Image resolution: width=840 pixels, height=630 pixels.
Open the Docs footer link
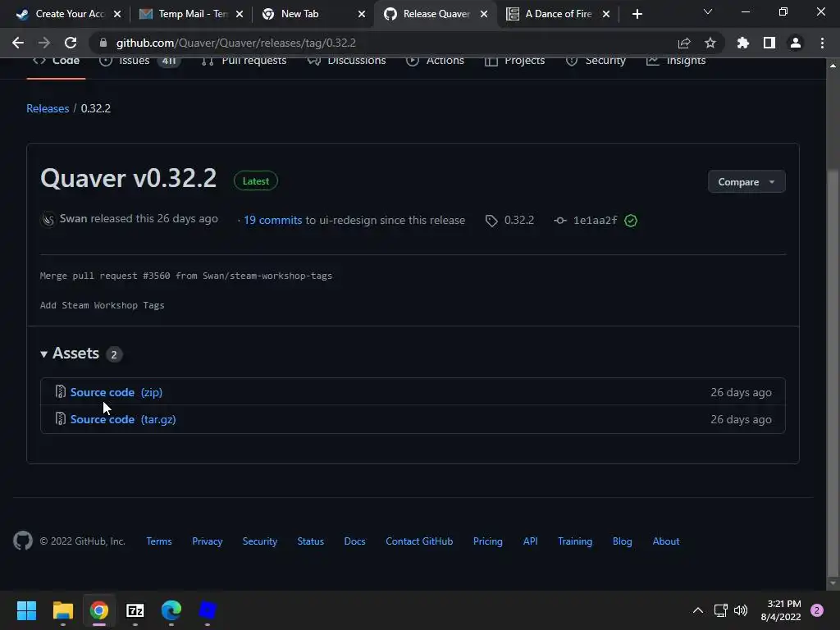354,541
